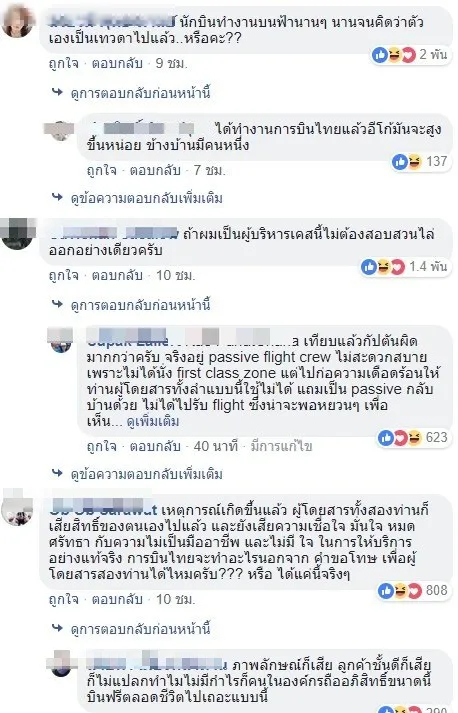Open reactions on the 2 พัน comment
Screen dimensions: 458x713
[394, 55]
